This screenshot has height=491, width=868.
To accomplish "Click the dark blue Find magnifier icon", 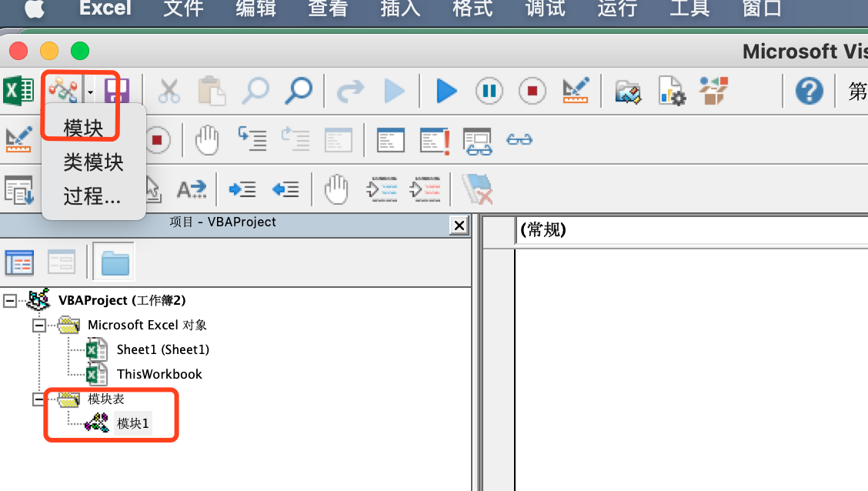I will coord(299,90).
